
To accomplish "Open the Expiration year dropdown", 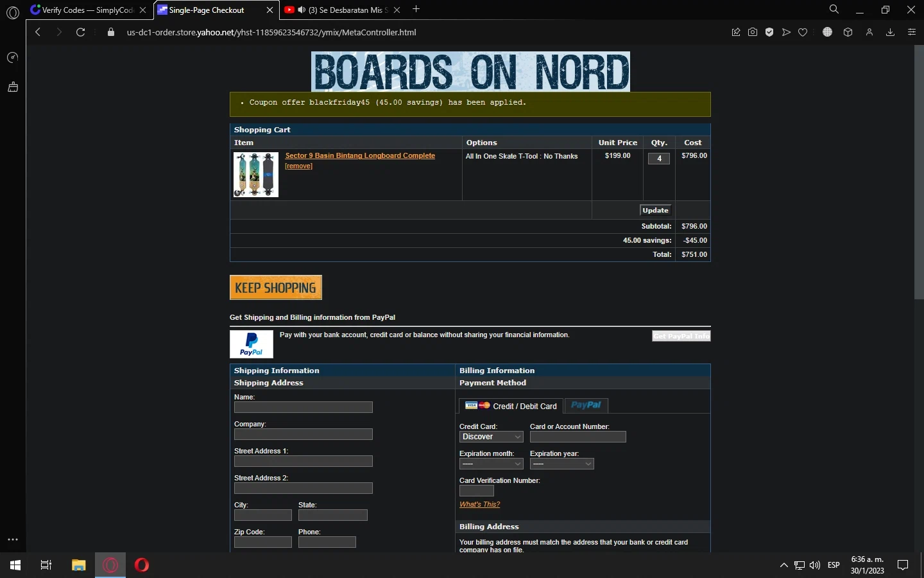I will [562, 464].
